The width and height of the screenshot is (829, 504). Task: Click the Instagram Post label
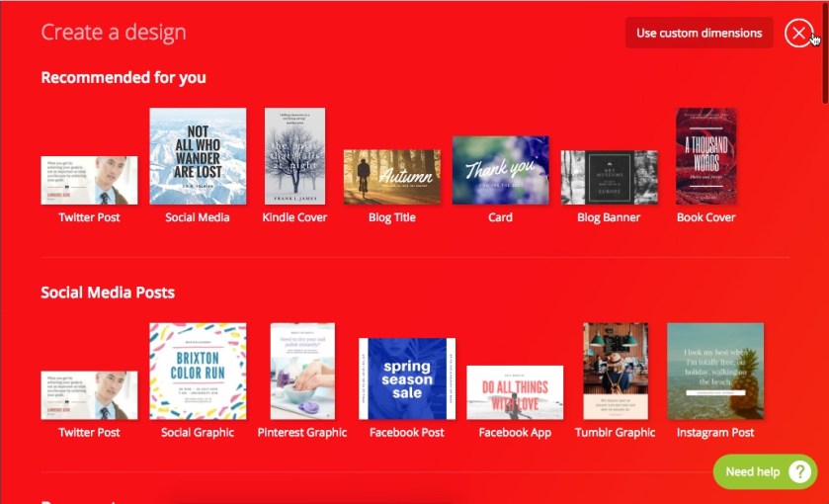pyautogui.click(x=715, y=433)
